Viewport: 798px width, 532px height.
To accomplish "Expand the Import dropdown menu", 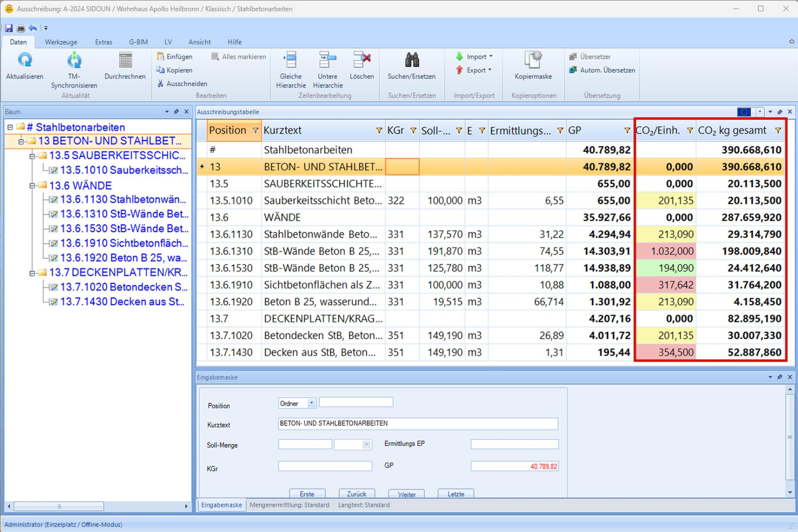I will pyautogui.click(x=490, y=57).
